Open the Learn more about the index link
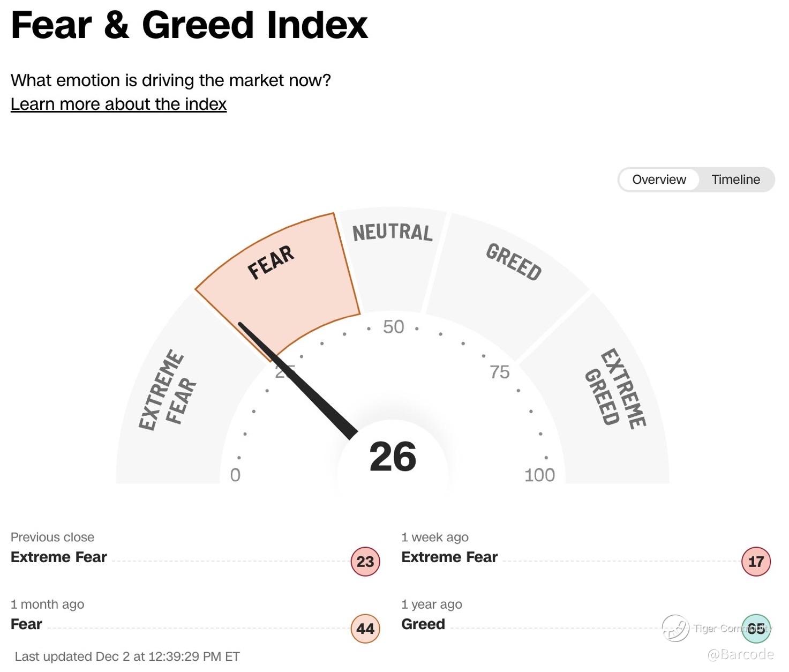Screen dimensions: 789x672 (x=118, y=104)
